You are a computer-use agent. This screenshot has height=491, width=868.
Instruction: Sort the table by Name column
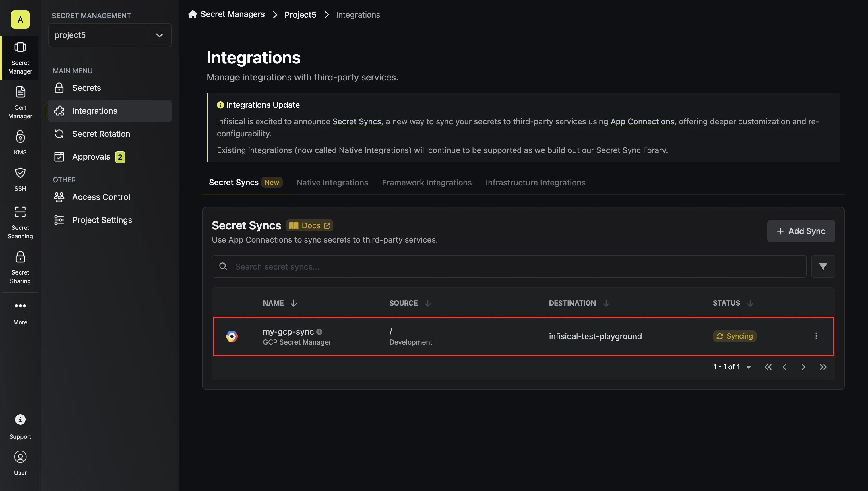(x=294, y=303)
